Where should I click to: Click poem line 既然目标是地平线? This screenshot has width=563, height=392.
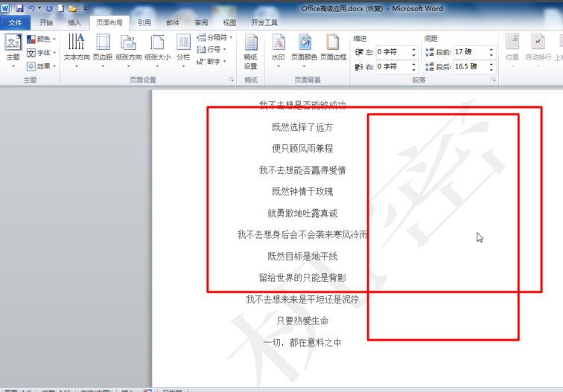(x=302, y=257)
